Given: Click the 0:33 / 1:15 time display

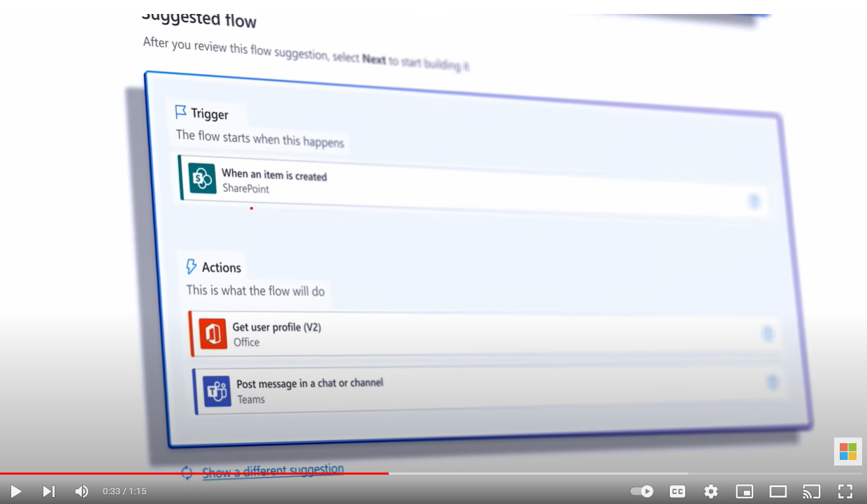Looking at the screenshot, I should (124, 491).
